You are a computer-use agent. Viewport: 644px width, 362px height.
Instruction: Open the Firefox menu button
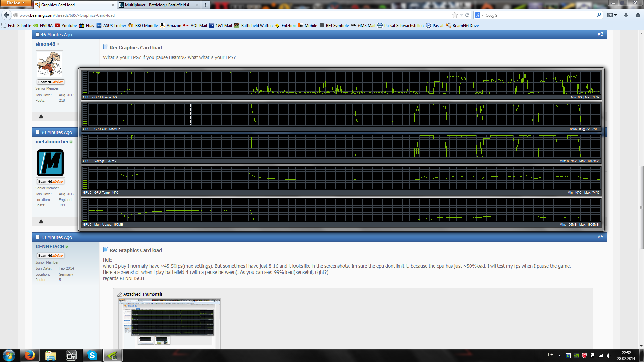[15, 3]
